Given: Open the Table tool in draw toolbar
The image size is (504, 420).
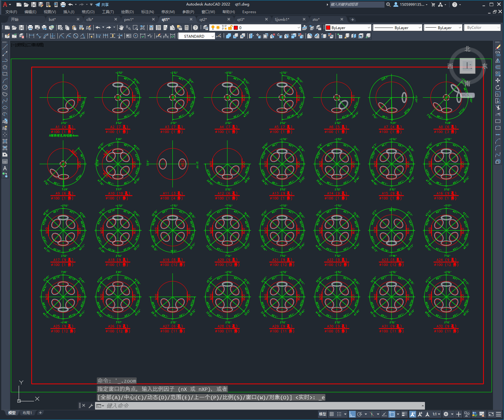Looking at the screenshot, I should tap(5, 161).
